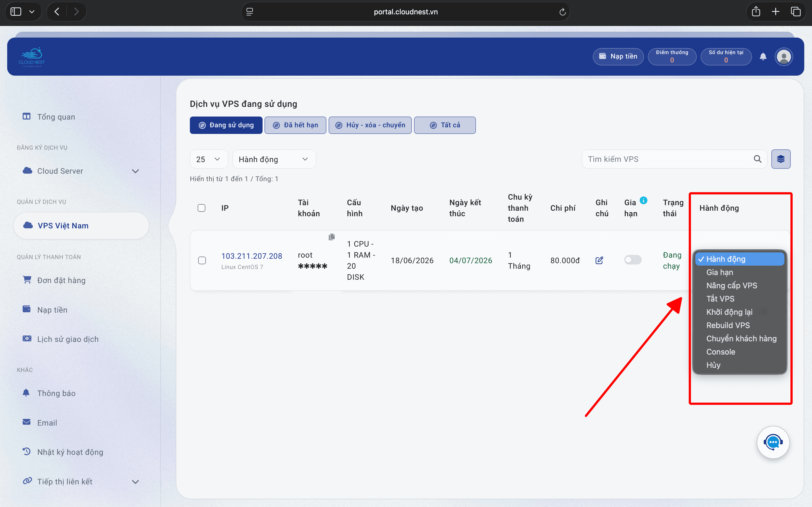Switch to Đã hết hạn tab
This screenshot has width=812, height=507.
295,125
